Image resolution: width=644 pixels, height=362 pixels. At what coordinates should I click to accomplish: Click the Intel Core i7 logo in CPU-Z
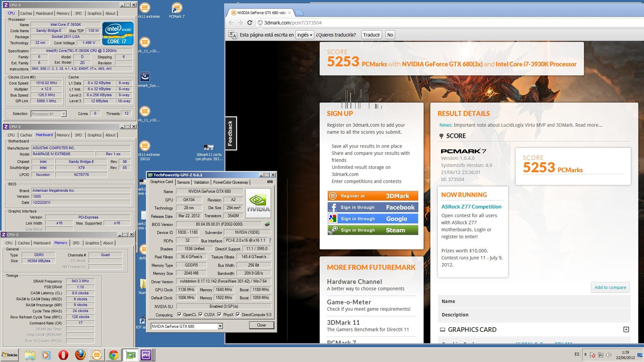118,34
